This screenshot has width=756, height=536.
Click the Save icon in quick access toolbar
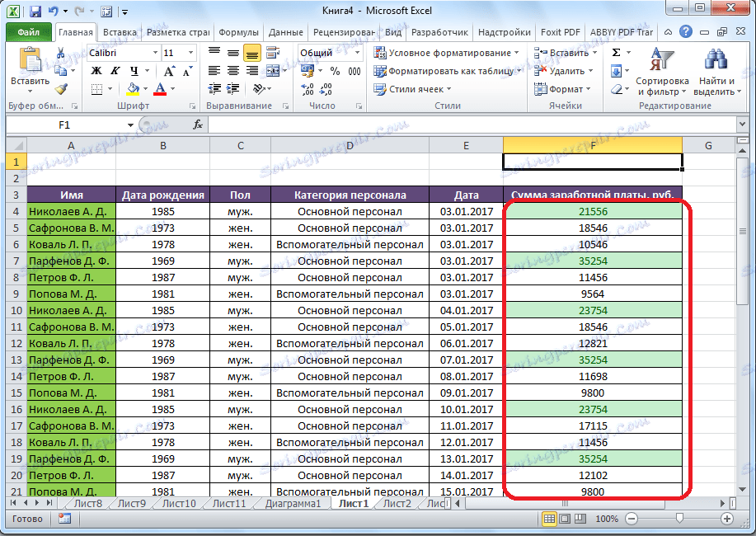pyautogui.click(x=34, y=12)
